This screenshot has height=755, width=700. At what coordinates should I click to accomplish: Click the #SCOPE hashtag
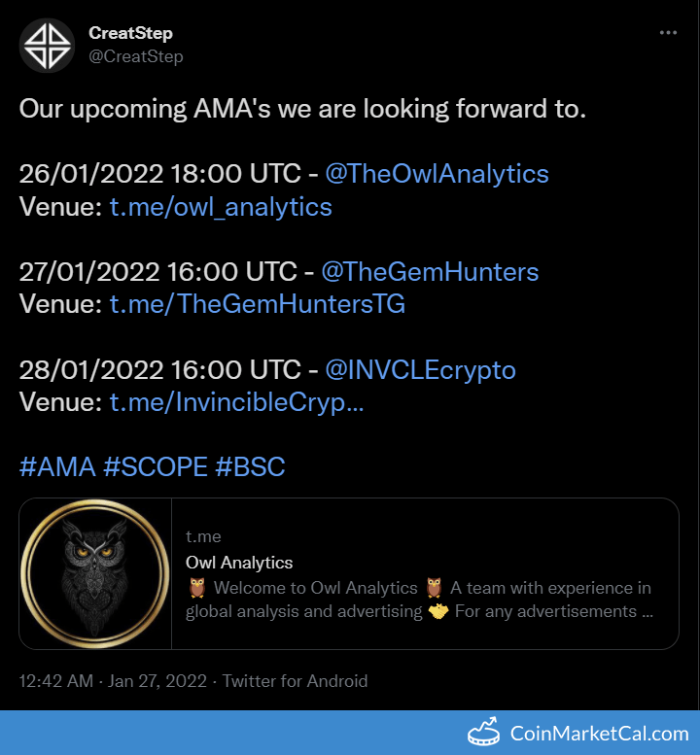[156, 466]
